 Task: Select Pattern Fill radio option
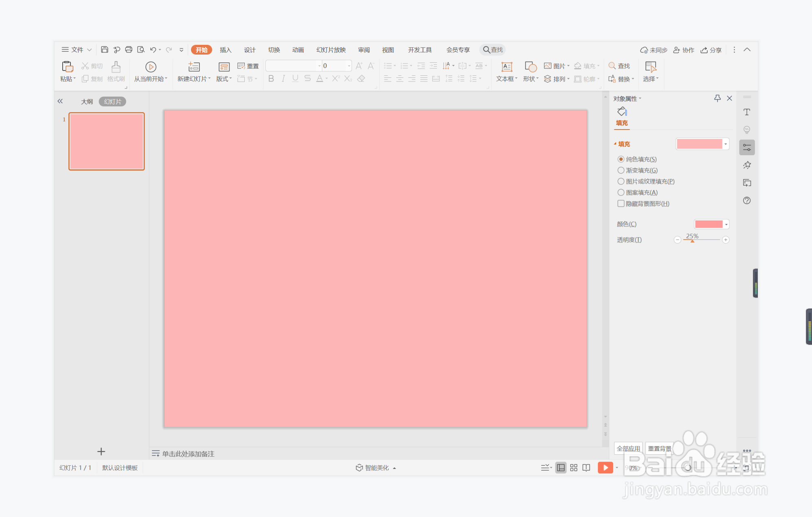pyautogui.click(x=621, y=192)
